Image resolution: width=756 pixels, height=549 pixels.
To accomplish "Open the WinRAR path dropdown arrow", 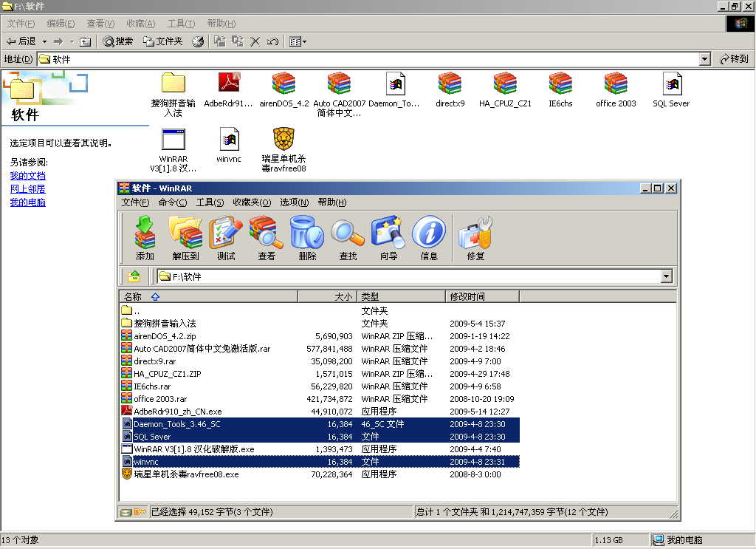I will [667, 276].
